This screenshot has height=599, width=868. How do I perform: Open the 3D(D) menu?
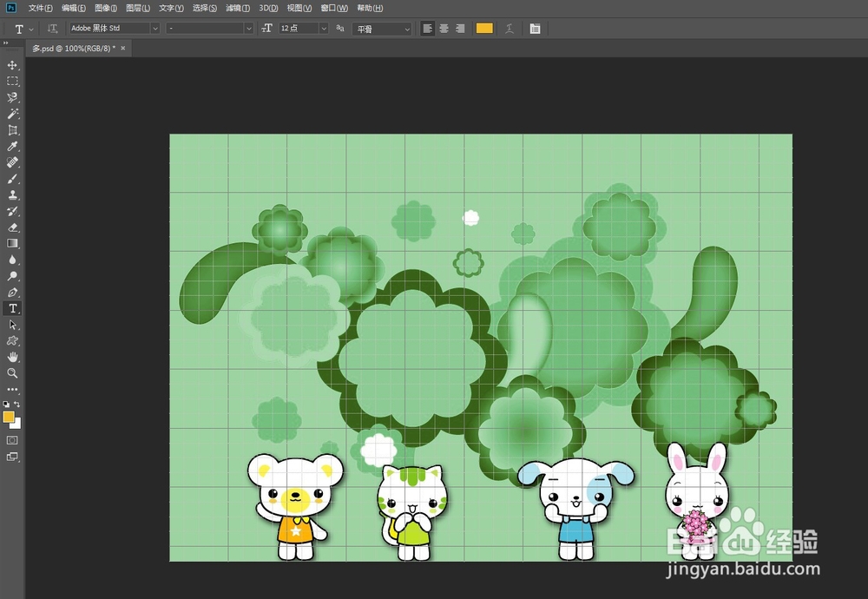tap(268, 8)
